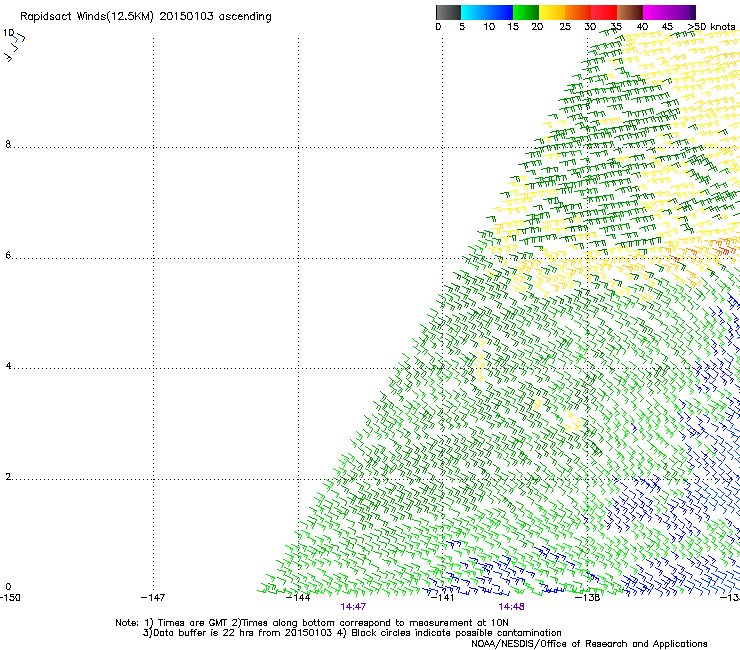Click the gray 0–5 knots legend swatch
This screenshot has height=650, width=740.
tap(448, 12)
